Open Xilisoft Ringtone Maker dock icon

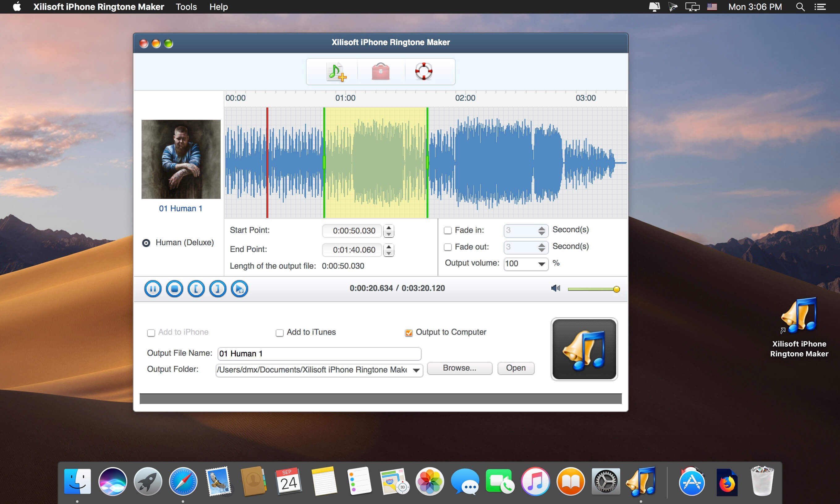pos(641,481)
